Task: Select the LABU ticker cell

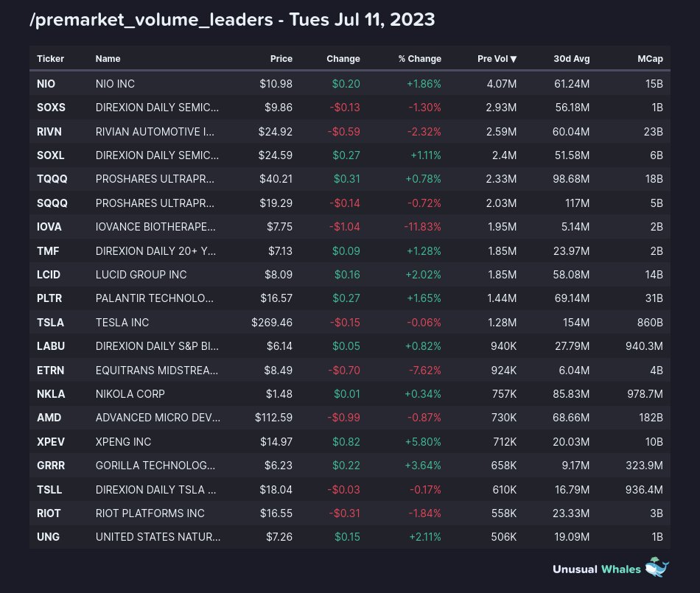Action: tap(50, 345)
